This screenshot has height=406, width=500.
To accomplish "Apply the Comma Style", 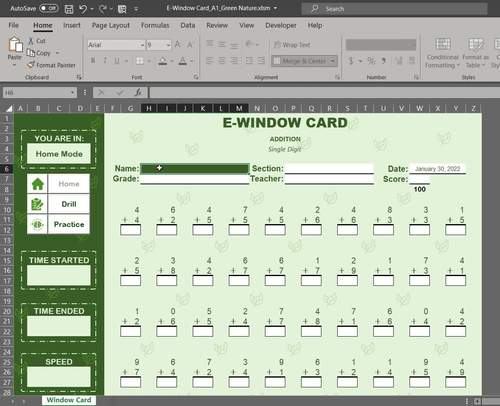I will (x=384, y=61).
